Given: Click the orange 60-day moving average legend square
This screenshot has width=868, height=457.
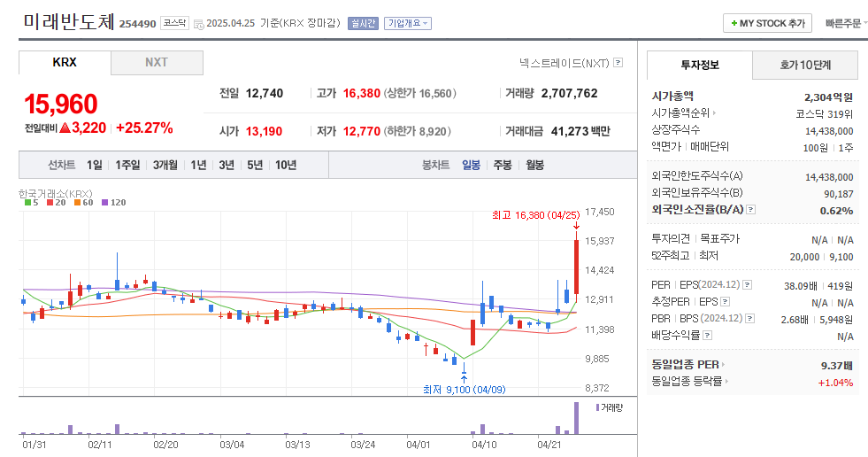Looking at the screenshot, I should pos(78,203).
